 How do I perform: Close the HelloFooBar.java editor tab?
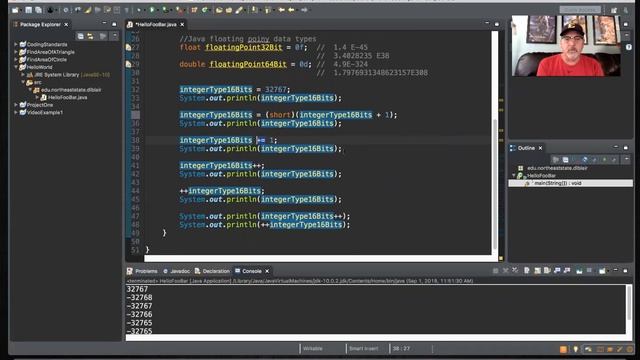point(182,24)
